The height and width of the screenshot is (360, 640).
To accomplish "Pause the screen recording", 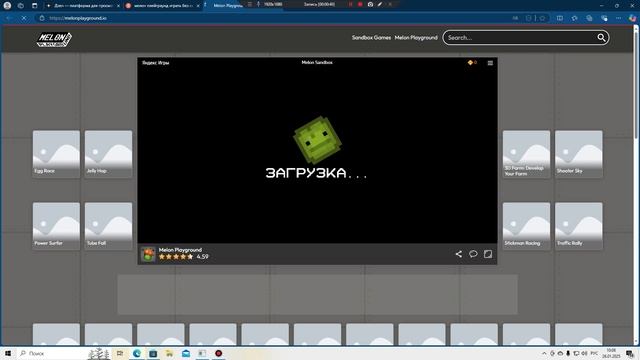I will coord(350,4).
